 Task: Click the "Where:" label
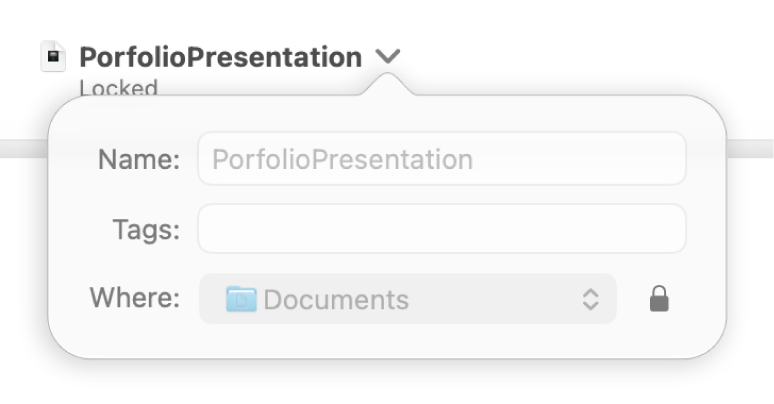click(x=135, y=298)
